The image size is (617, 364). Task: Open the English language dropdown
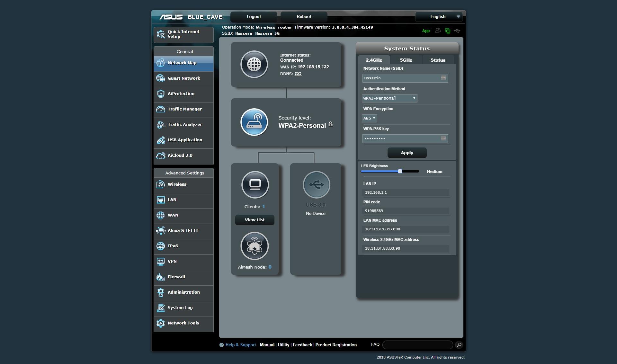[x=439, y=16]
